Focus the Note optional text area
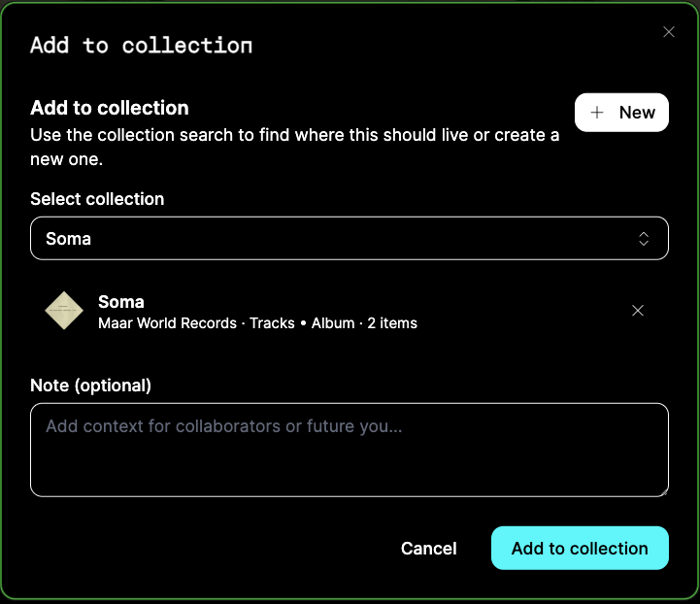 click(350, 450)
